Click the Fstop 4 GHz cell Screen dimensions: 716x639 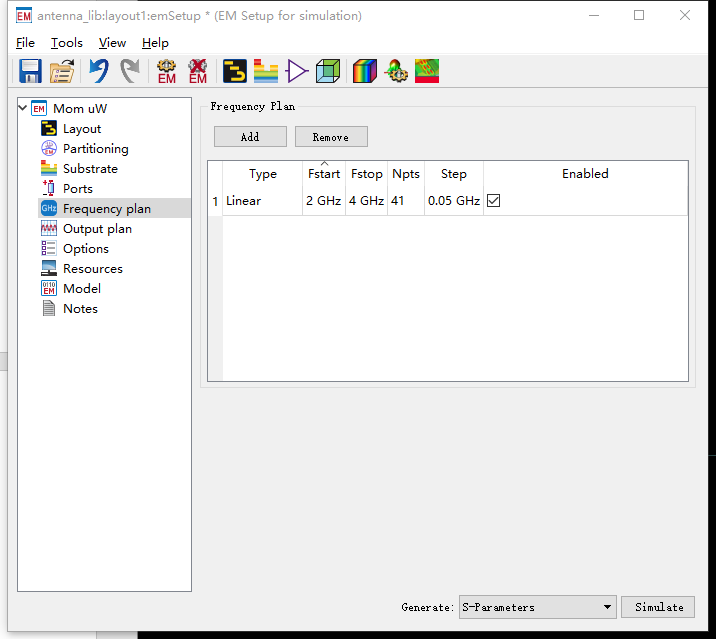click(x=366, y=201)
